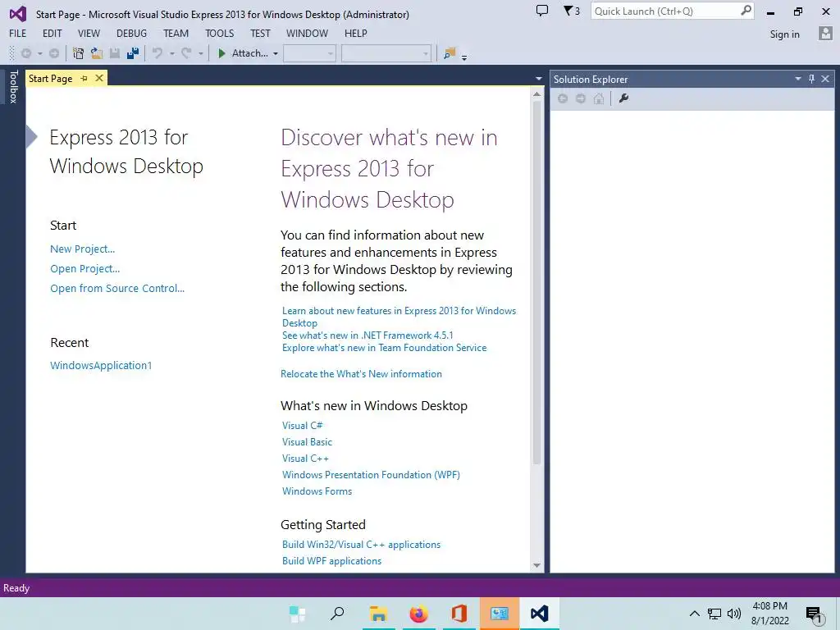Click Solution Explorer Back icon

click(x=563, y=98)
